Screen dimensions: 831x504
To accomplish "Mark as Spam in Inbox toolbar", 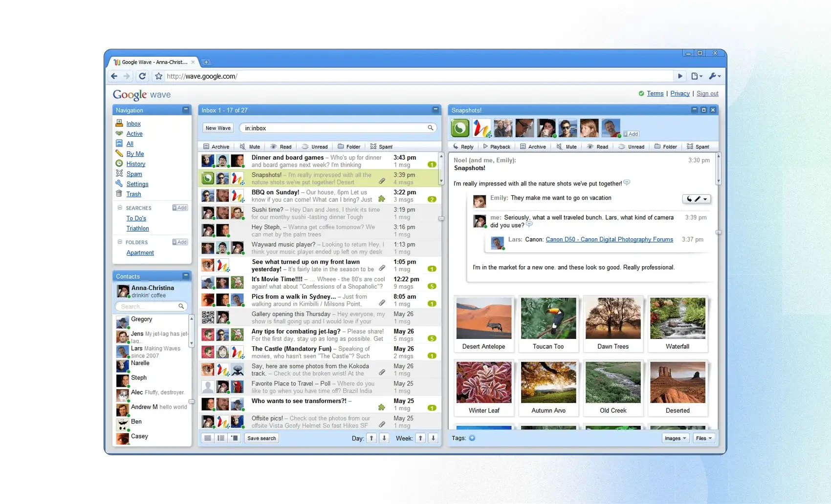I will coord(381,147).
